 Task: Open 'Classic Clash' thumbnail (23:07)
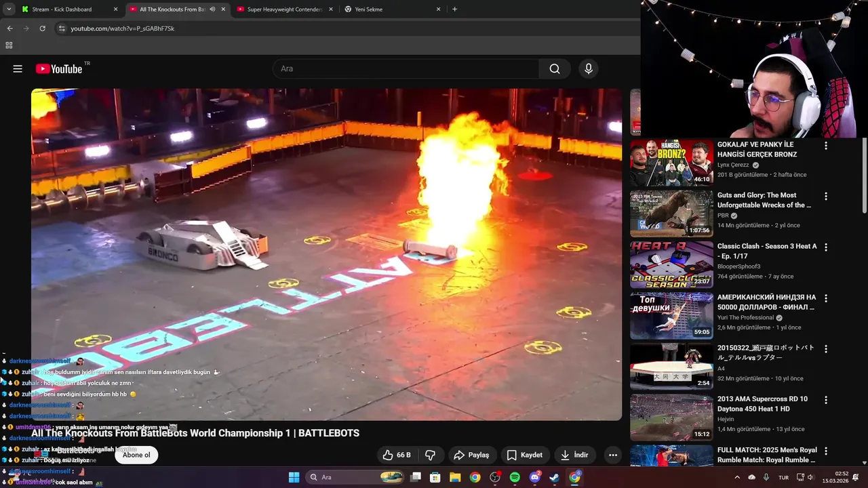click(671, 264)
